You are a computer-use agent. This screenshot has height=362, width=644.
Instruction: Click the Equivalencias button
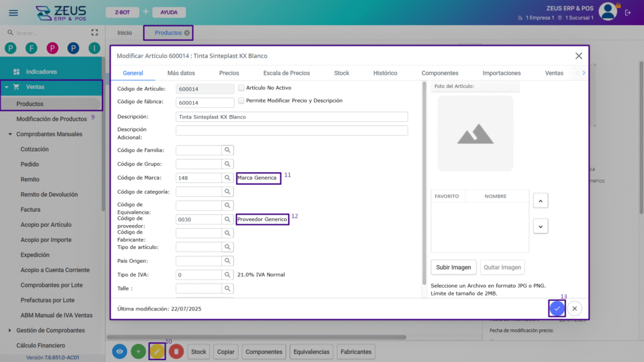pyautogui.click(x=311, y=352)
